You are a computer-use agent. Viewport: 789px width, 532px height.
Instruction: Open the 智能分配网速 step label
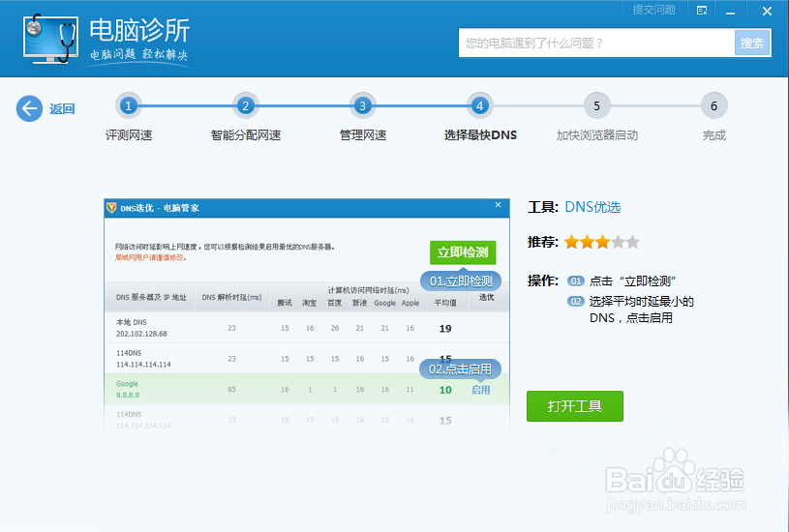(x=246, y=135)
